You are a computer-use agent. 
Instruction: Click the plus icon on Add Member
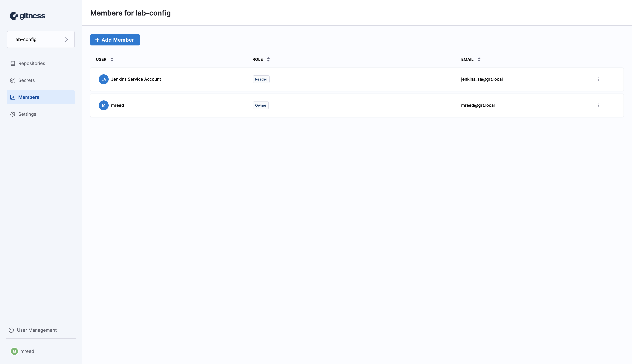[x=97, y=40]
